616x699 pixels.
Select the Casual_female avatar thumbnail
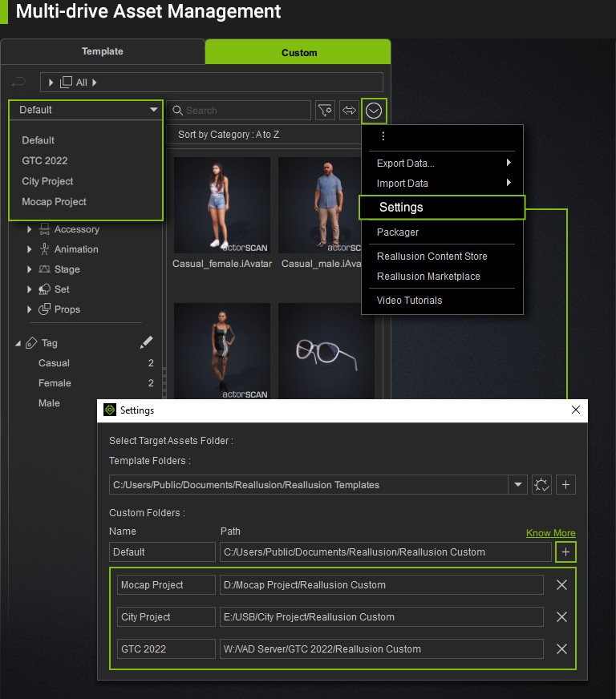tap(222, 206)
